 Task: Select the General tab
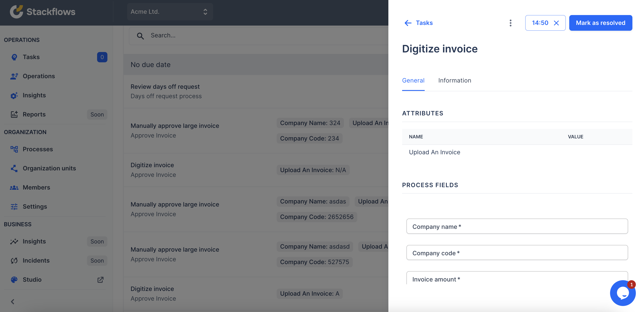[x=413, y=80]
